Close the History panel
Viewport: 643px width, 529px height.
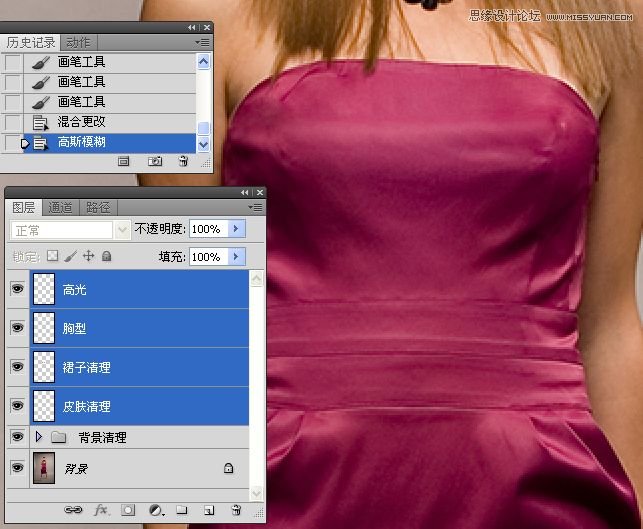pyautogui.click(x=207, y=27)
